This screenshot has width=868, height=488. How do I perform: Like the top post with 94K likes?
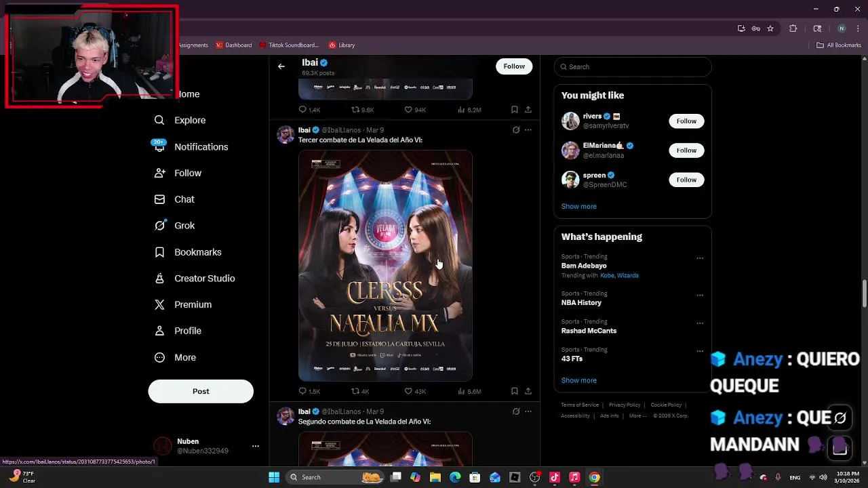pyautogui.click(x=415, y=110)
